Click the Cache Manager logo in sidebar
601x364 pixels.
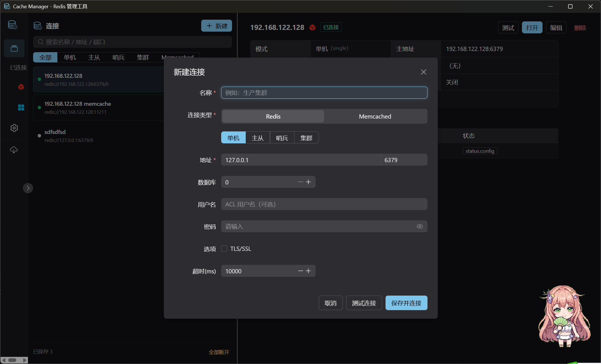(x=13, y=25)
